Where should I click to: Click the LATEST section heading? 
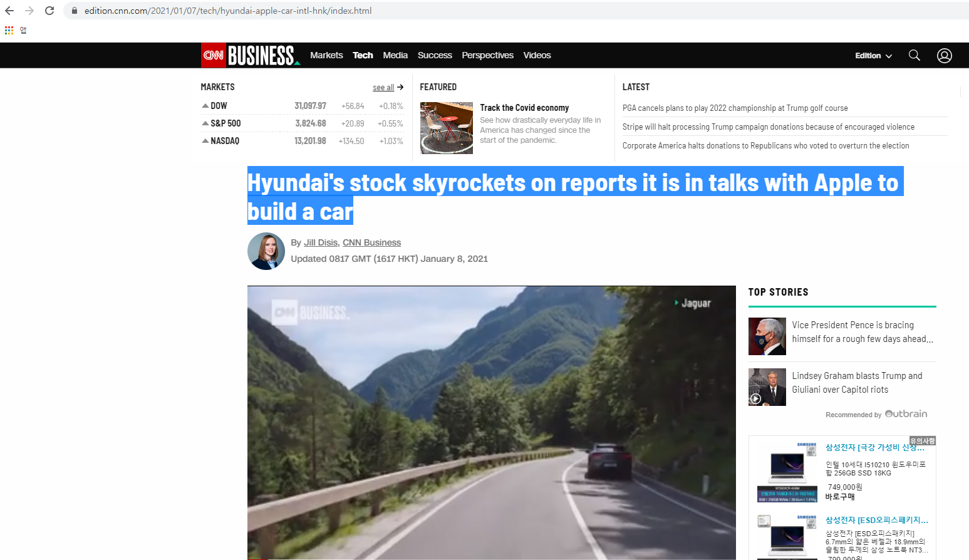[636, 87]
